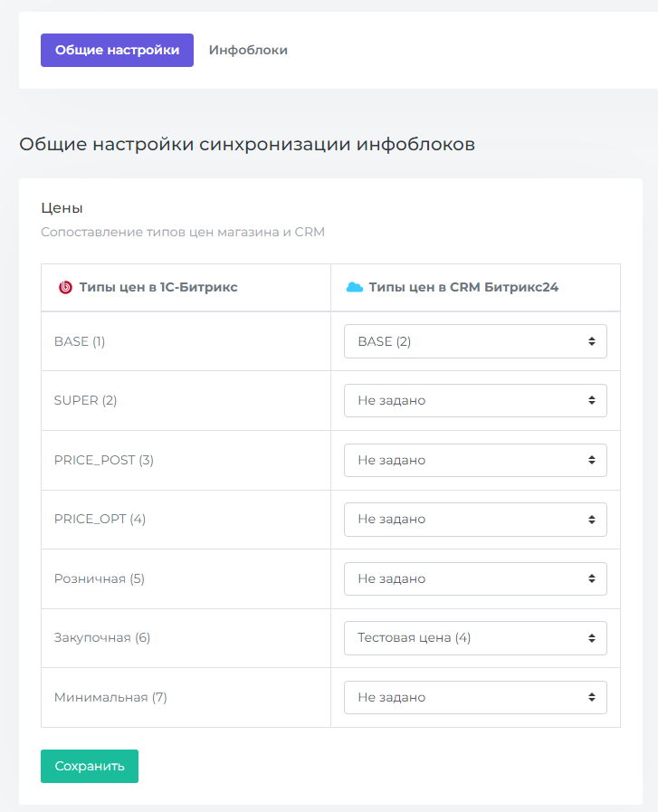
Task: Click the Типы цен в 1С-Битрикс column header
Action: (158, 288)
